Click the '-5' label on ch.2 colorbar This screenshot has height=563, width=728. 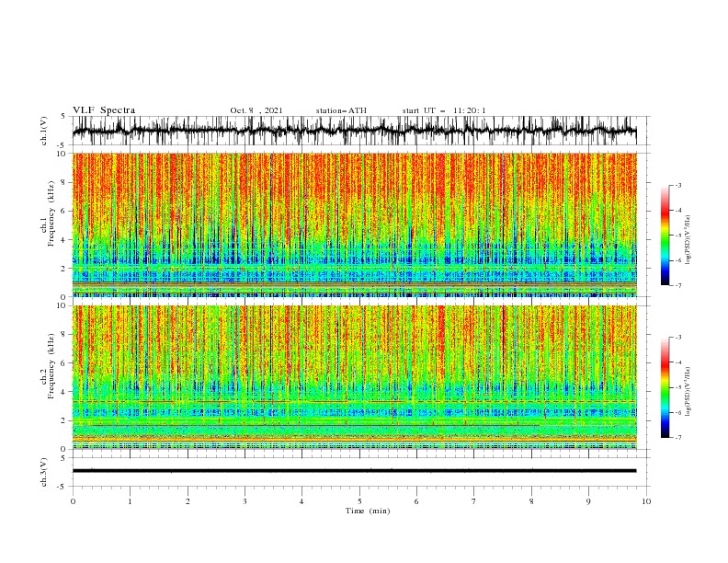(x=677, y=387)
